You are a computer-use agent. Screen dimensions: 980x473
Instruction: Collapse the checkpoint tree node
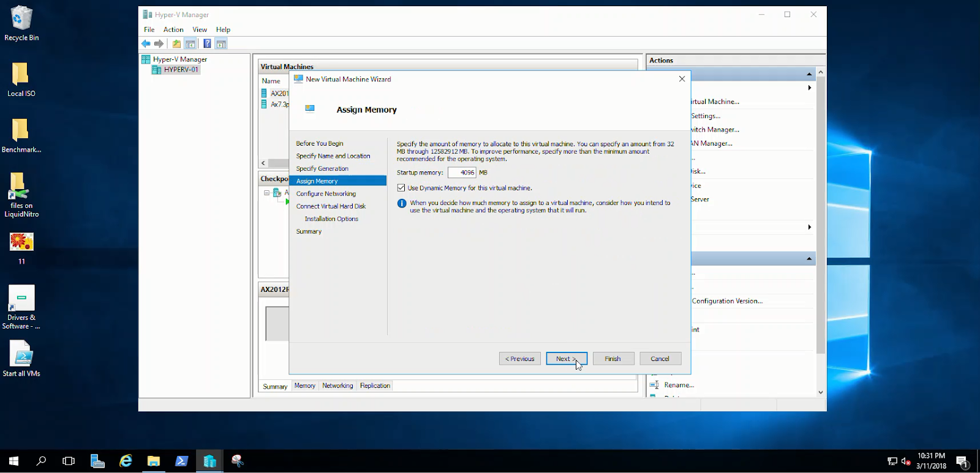coord(266,193)
